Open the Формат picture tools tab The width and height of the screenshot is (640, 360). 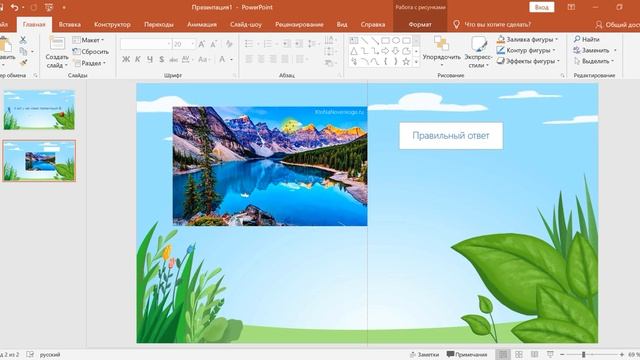point(420,24)
